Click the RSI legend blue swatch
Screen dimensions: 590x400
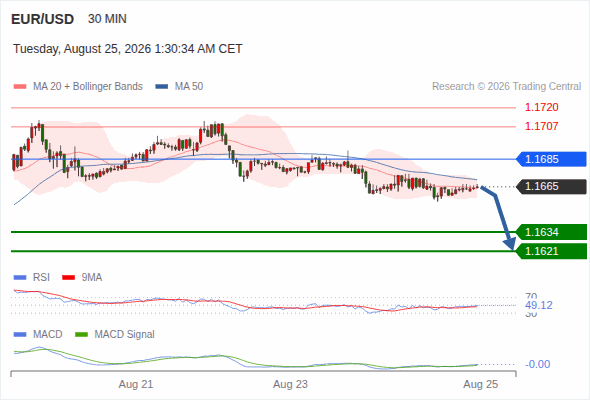click(20, 278)
